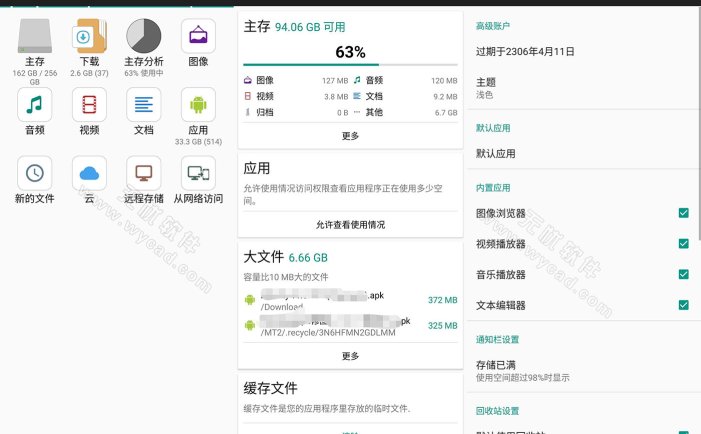Select 其他 dots icon in storage breakdown
The width and height of the screenshot is (701, 434).
coord(357,112)
